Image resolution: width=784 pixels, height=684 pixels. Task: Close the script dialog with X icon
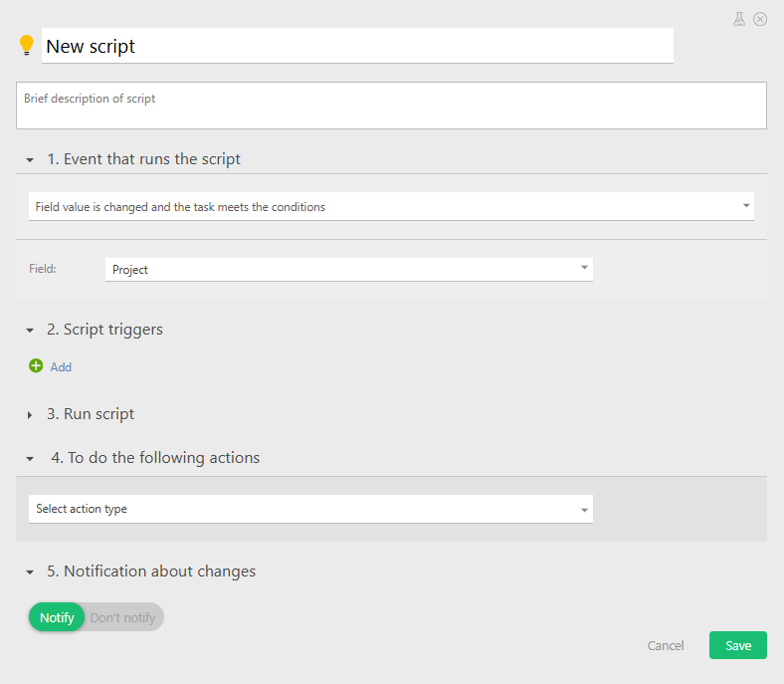[x=760, y=19]
